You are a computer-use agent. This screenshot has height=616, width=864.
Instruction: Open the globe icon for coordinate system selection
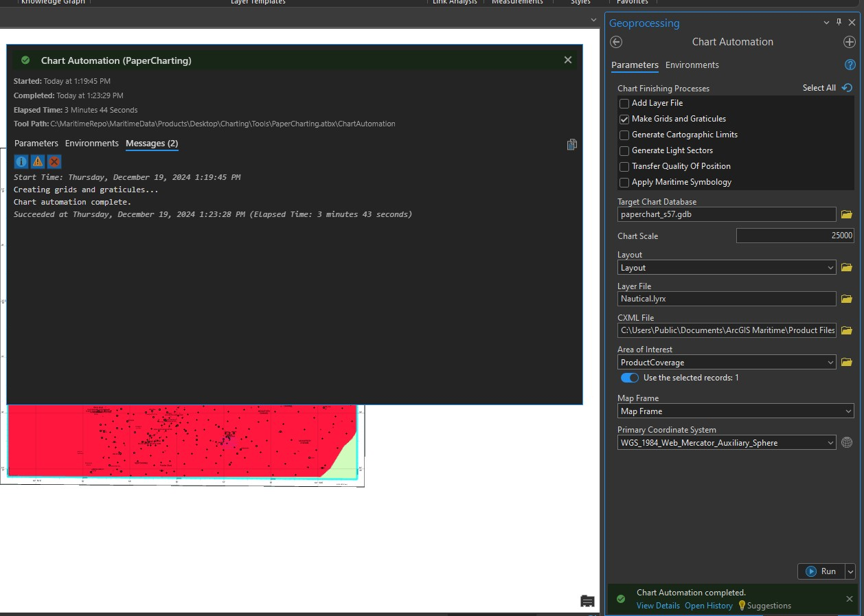846,442
